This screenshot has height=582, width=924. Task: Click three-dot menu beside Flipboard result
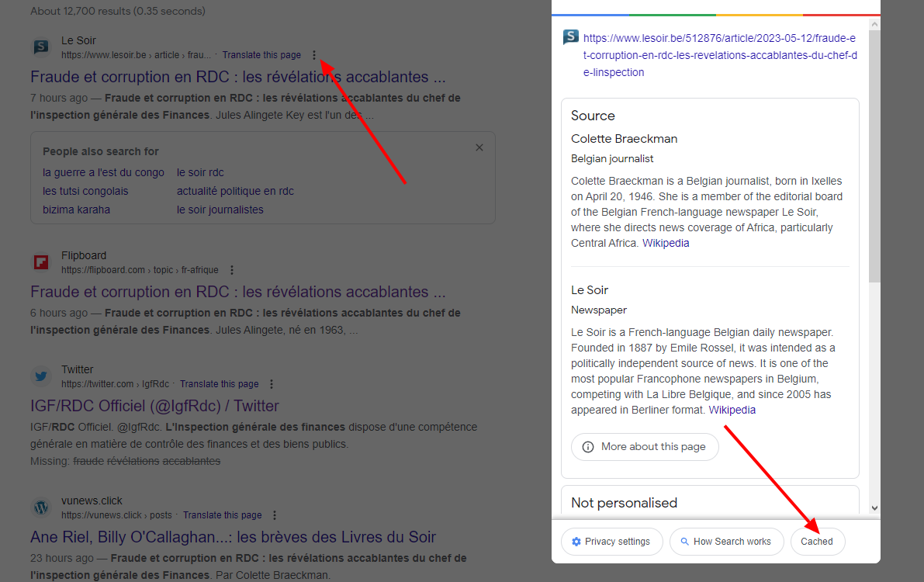pos(231,270)
